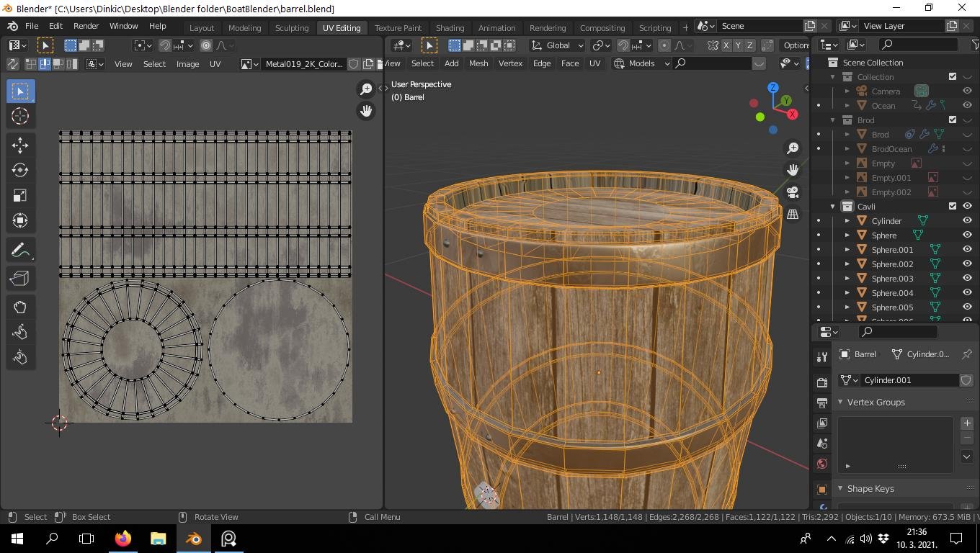Image resolution: width=980 pixels, height=553 pixels.
Task: Expand the Camera item in outliner
Action: coord(847,91)
